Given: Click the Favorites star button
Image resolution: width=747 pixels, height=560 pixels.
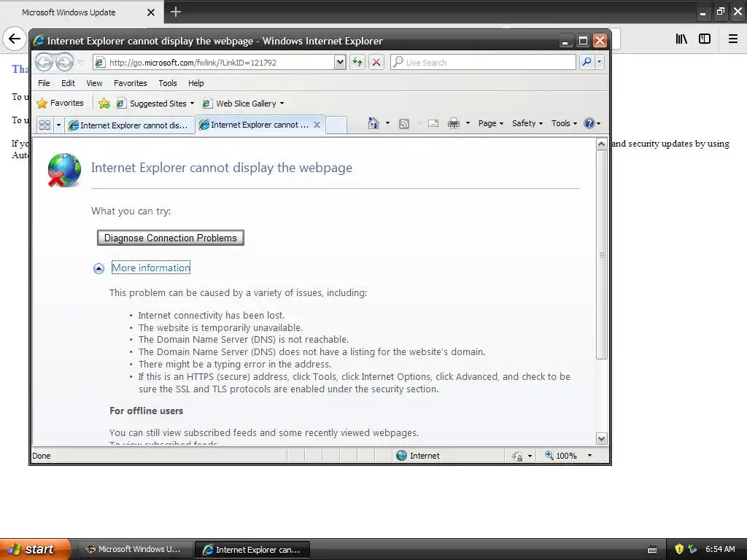Looking at the screenshot, I should pyautogui.click(x=60, y=103).
